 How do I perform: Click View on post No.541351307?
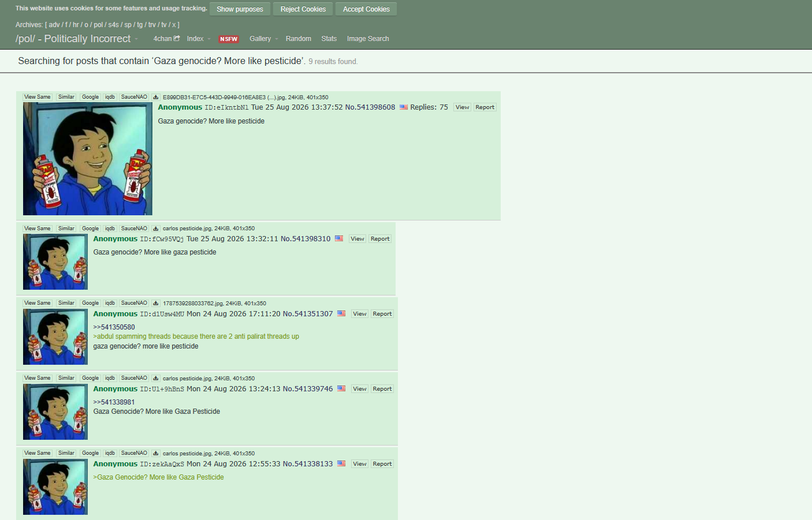(x=360, y=314)
